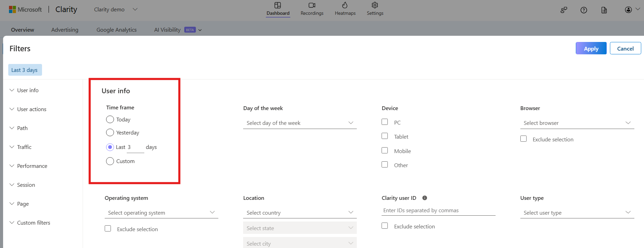Expand the Performance filter section
This screenshot has width=644, height=248.
tap(28, 166)
